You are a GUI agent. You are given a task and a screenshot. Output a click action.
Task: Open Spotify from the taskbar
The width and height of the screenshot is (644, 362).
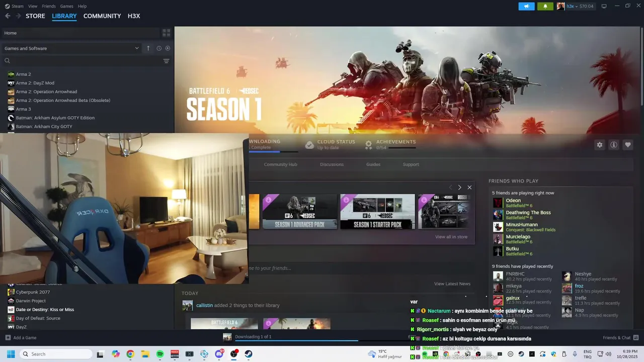click(160, 354)
